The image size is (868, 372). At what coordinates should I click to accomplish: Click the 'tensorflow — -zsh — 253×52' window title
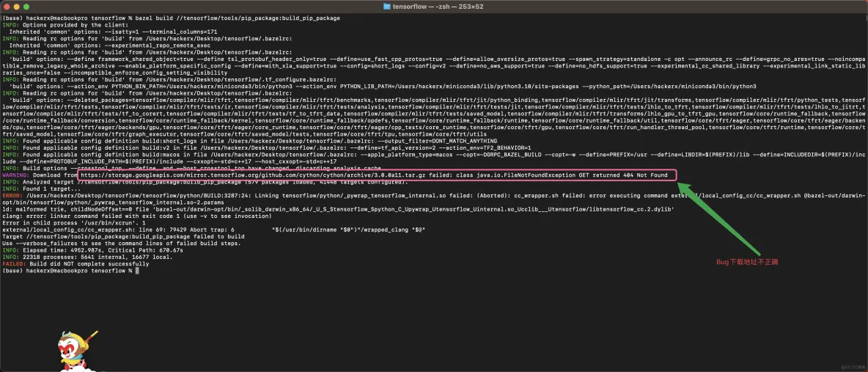[x=438, y=6]
